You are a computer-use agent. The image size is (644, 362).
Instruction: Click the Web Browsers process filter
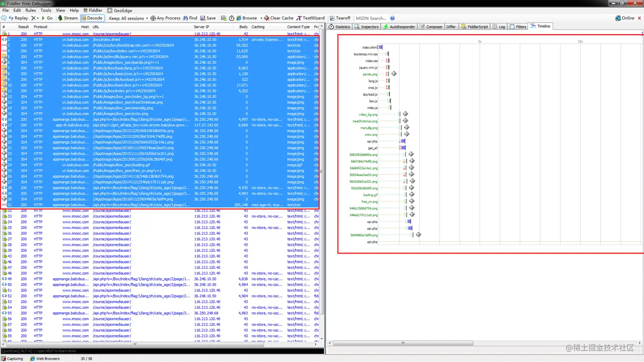point(45,359)
